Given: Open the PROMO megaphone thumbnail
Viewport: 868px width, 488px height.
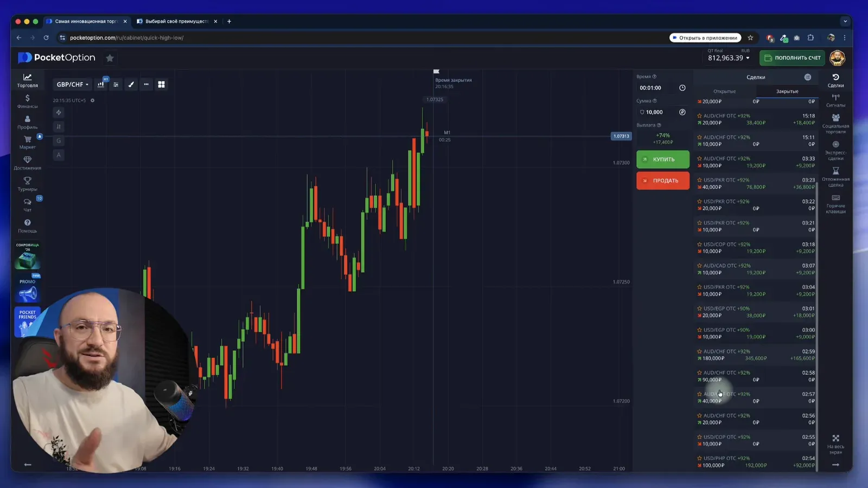Looking at the screenshot, I should 27,290.
